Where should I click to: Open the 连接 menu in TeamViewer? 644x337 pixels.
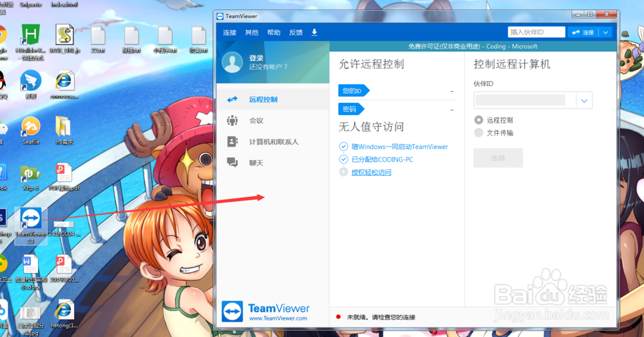[x=230, y=32]
